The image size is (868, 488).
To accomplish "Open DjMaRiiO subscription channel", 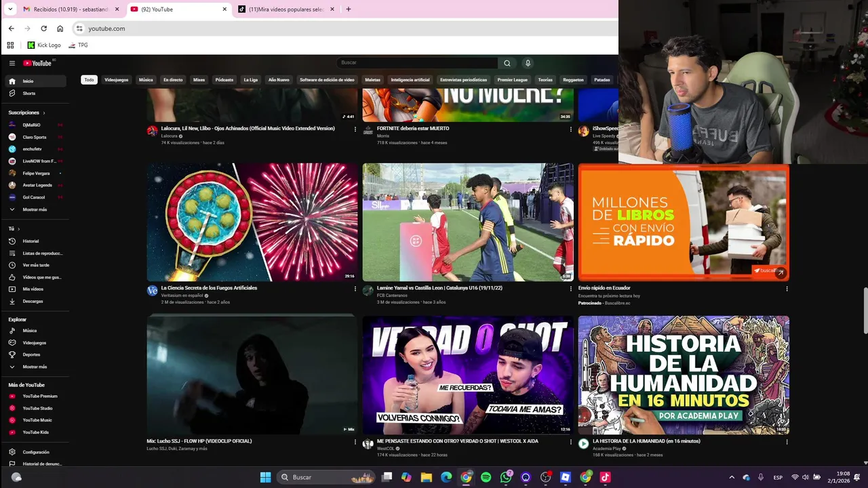I will click(x=34, y=125).
